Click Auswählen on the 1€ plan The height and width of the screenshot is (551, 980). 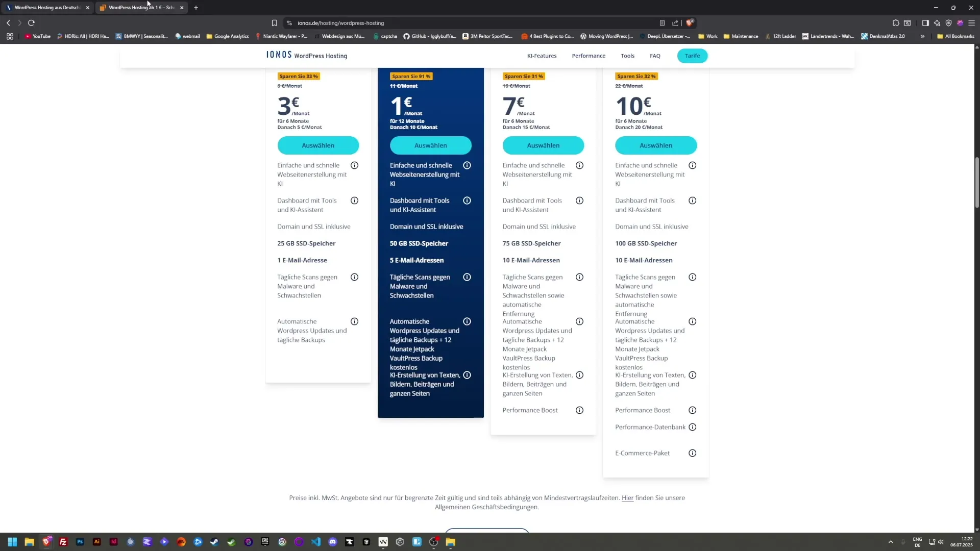click(430, 145)
